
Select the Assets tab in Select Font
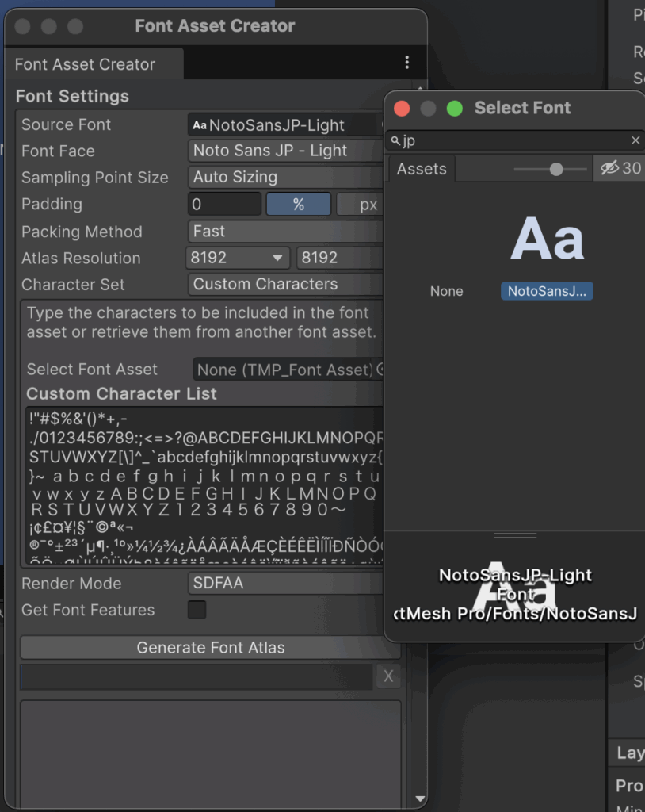(x=422, y=169)
